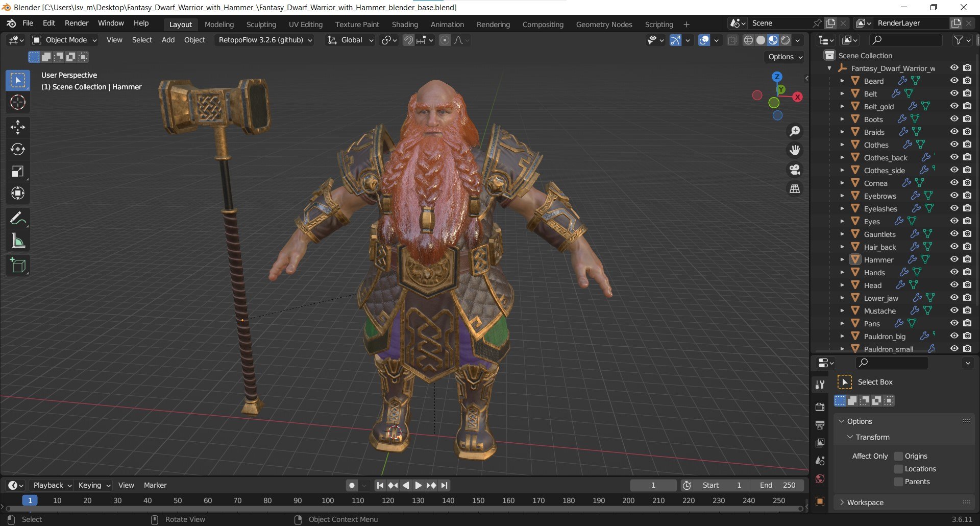Open the Playback dropdown in timeline

52,485
